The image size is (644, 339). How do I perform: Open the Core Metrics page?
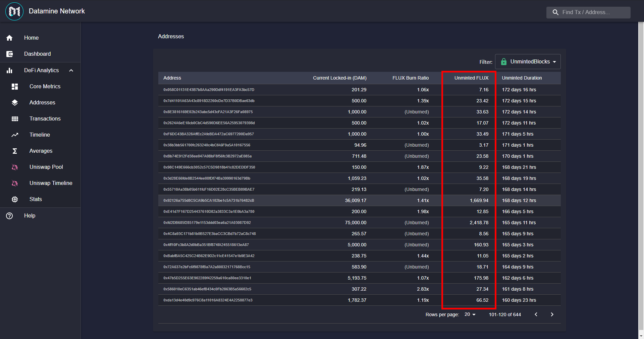point(40,87)
